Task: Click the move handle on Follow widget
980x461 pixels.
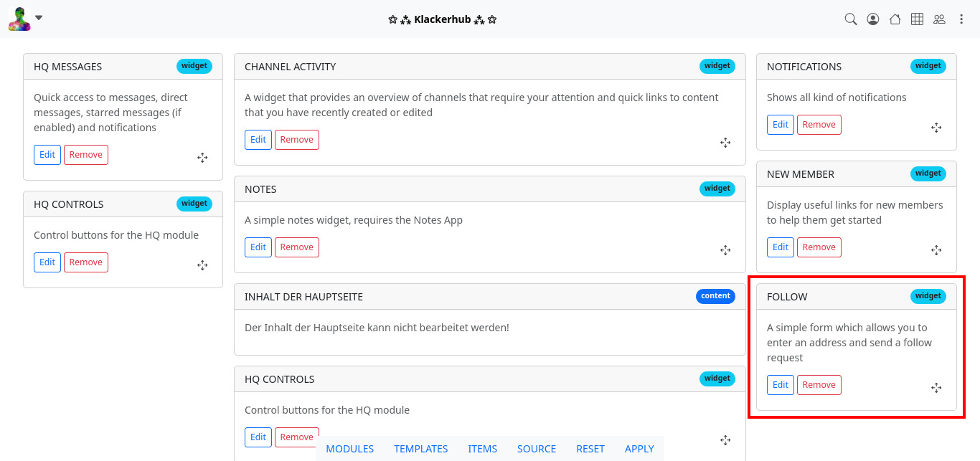Action: (936, 388)
